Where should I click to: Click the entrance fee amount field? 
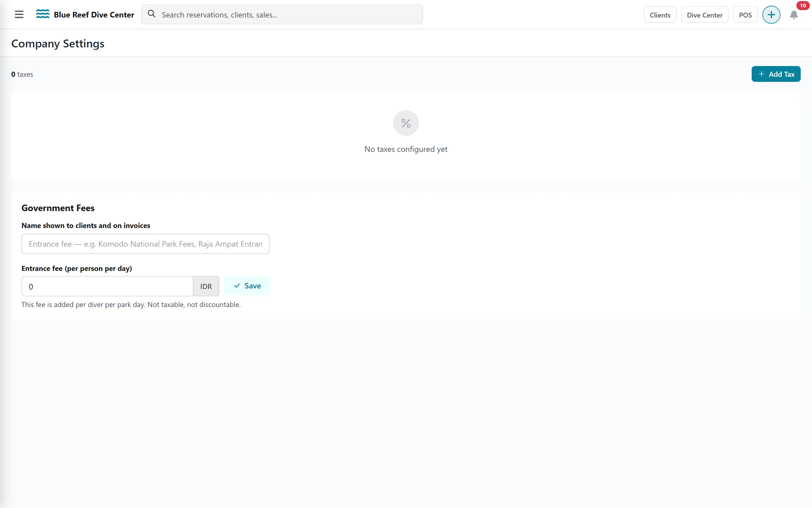[x=107, y=286]
